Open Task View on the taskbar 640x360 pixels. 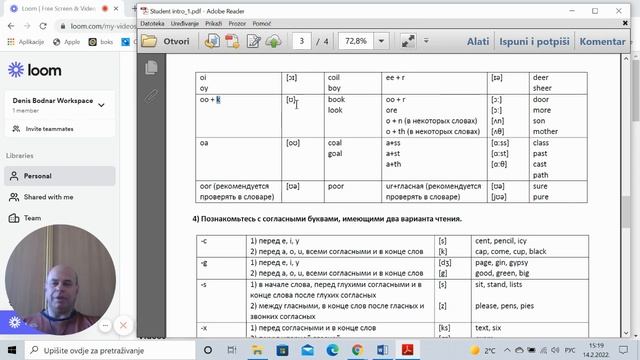click(x=232, y=350)
